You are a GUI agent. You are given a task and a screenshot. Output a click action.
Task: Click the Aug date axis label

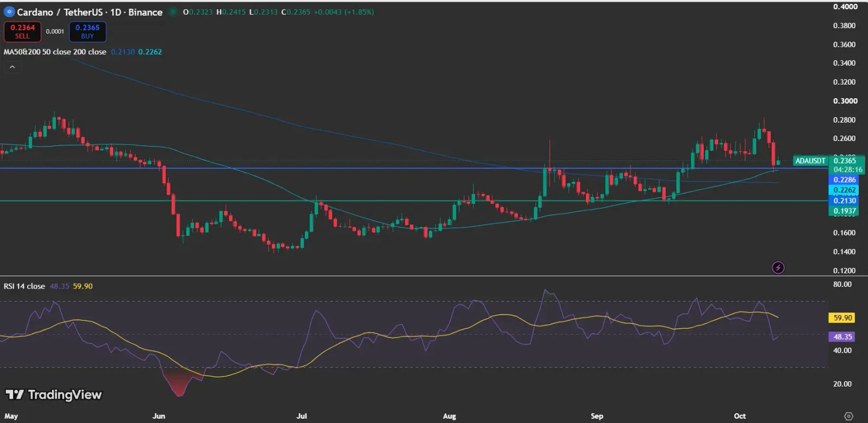click(x=449, y=416)
